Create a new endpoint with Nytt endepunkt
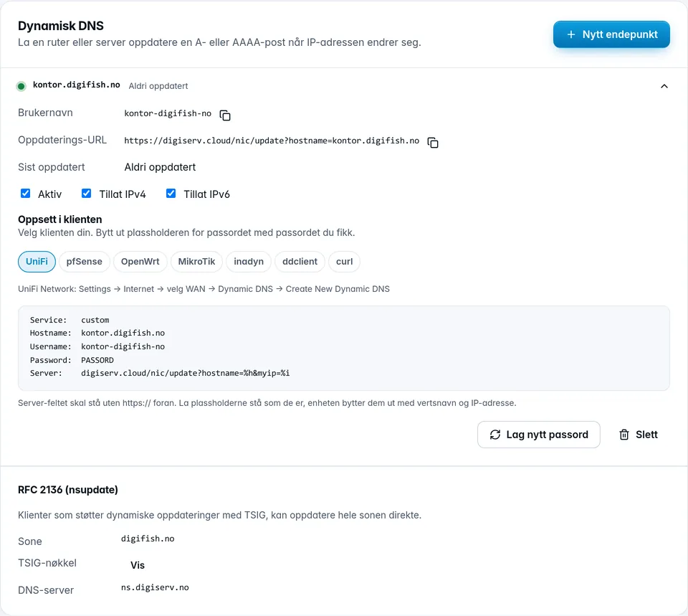 point(611,34)
